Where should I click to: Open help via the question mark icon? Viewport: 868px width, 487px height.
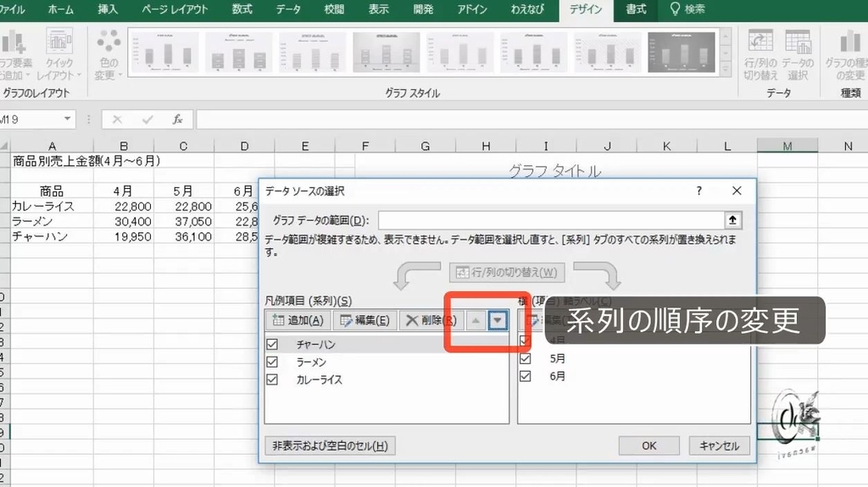pos(699,191)
